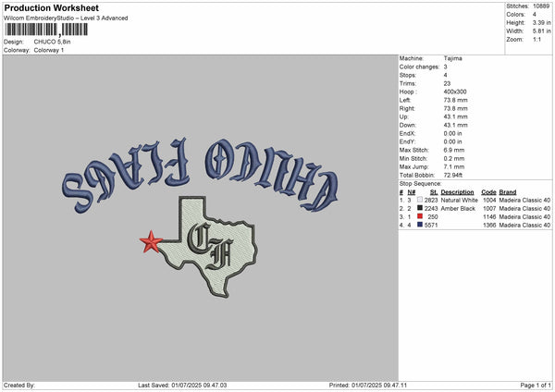Click the CF monogram inside the Texas shape
The height and width of the screenshot is (392, 555).
tap(210, 246)
